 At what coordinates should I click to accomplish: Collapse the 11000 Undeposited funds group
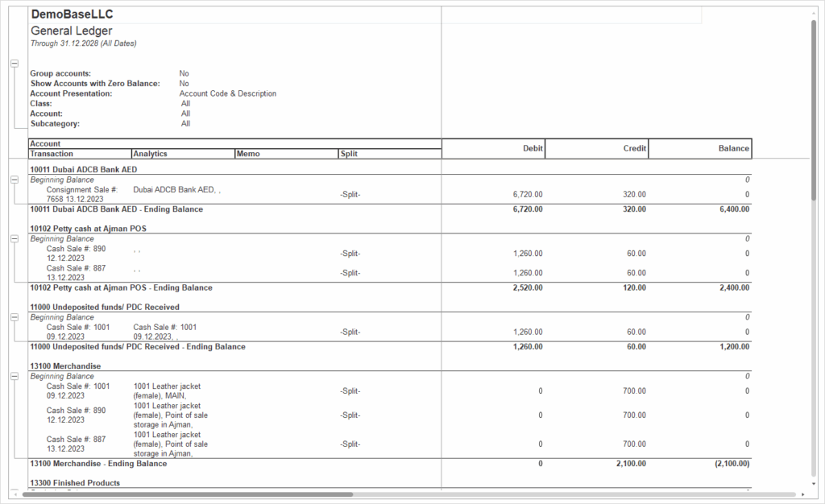(x=14, y=318)
